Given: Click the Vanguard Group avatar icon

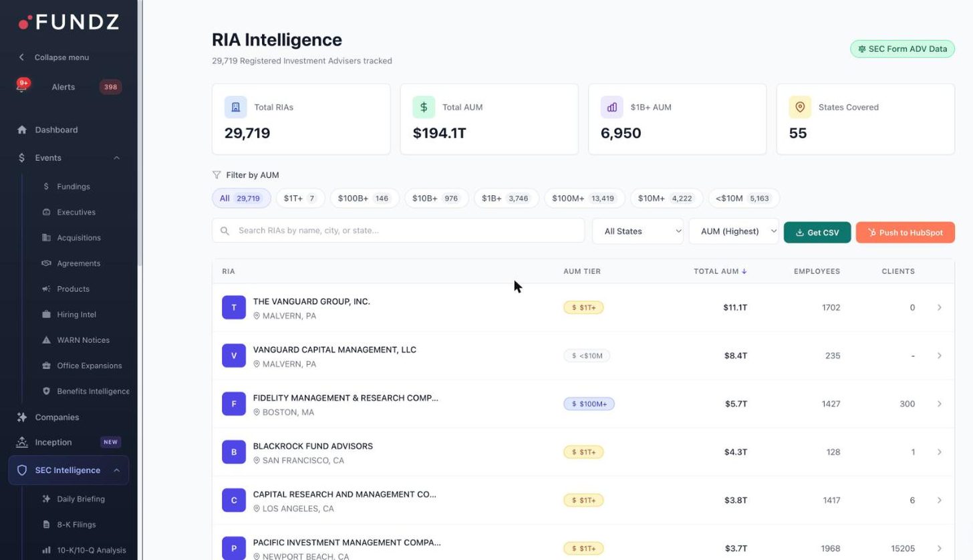Looking at the screenshot, I should 234,307.
